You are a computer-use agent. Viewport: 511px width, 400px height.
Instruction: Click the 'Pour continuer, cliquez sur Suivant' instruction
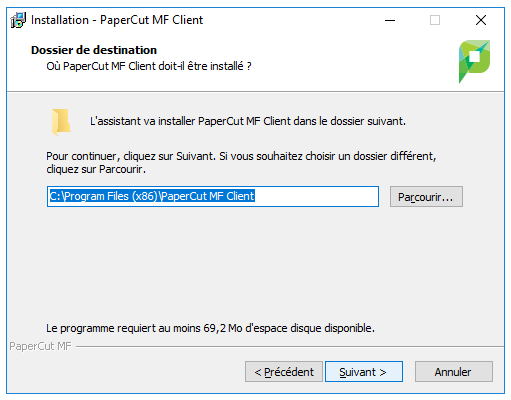click(241, 162)
